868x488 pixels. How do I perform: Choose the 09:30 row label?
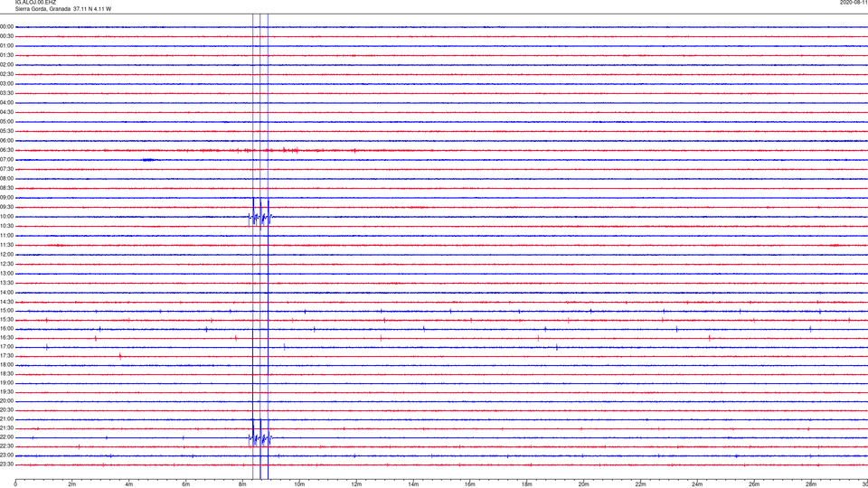tap(6, 207)
